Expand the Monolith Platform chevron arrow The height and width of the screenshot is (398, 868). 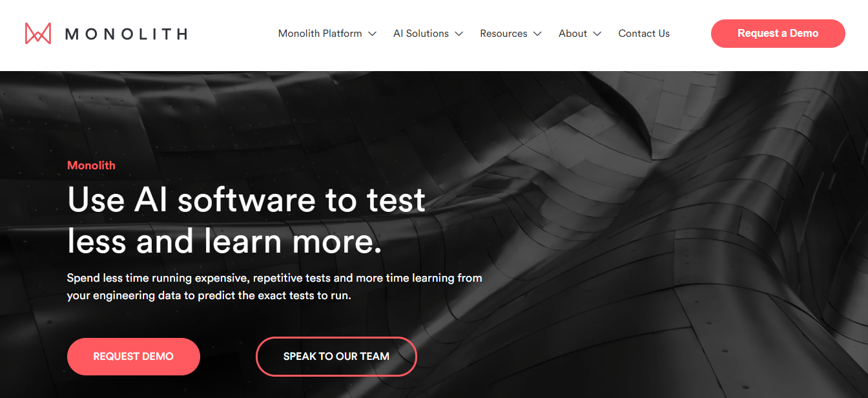coord(372,34)
